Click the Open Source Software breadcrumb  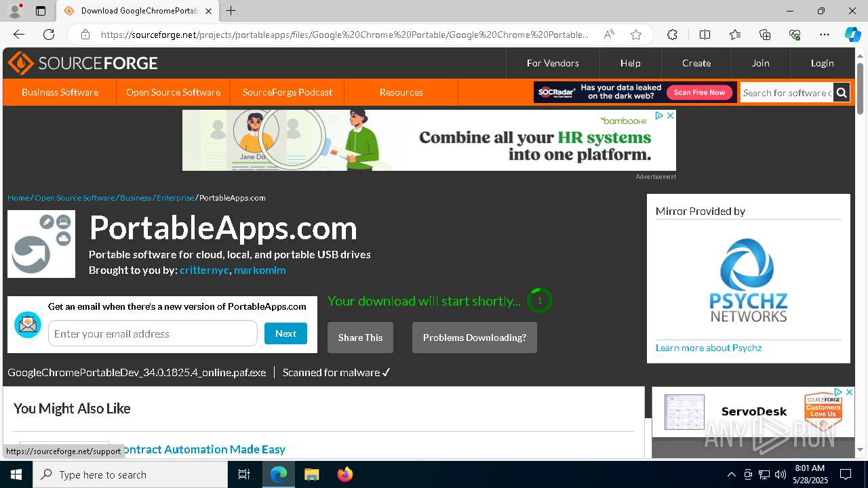click(75, 198)
